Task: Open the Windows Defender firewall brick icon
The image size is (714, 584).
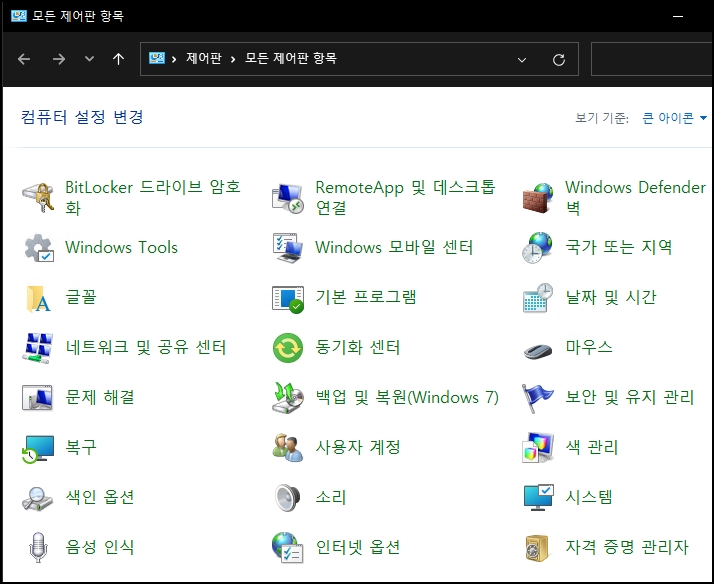Action: click(x=538, y=198)
